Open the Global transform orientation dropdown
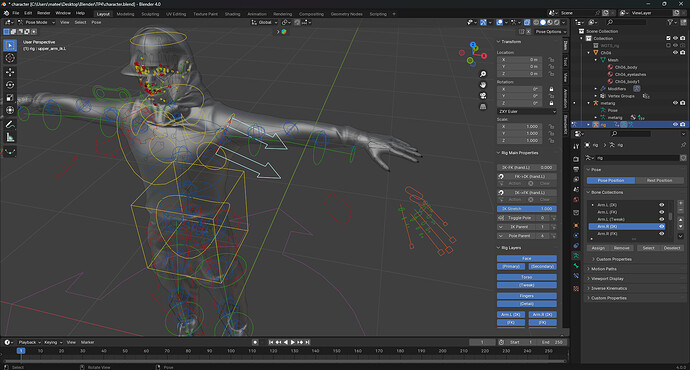 click(x=264, y=22)
